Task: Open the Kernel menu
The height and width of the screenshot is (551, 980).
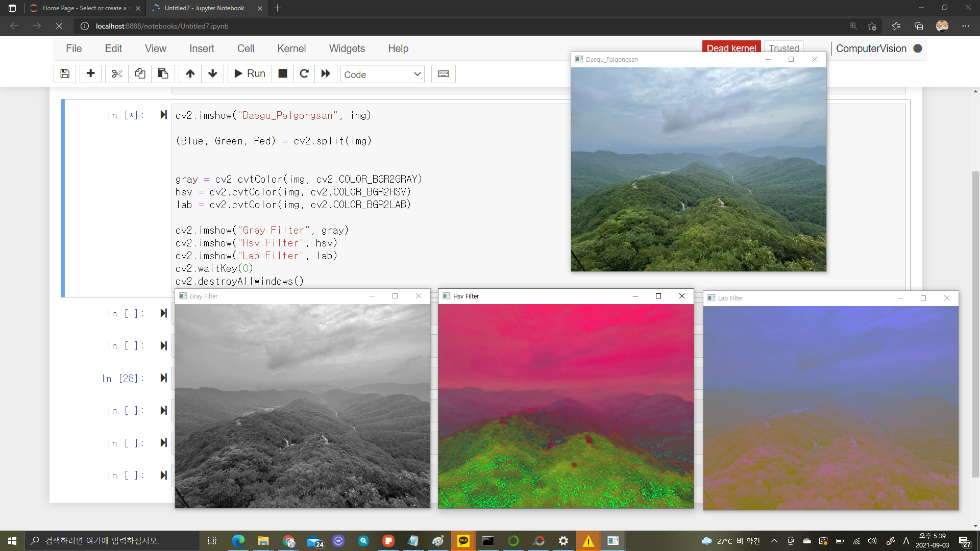Action: 291,48
